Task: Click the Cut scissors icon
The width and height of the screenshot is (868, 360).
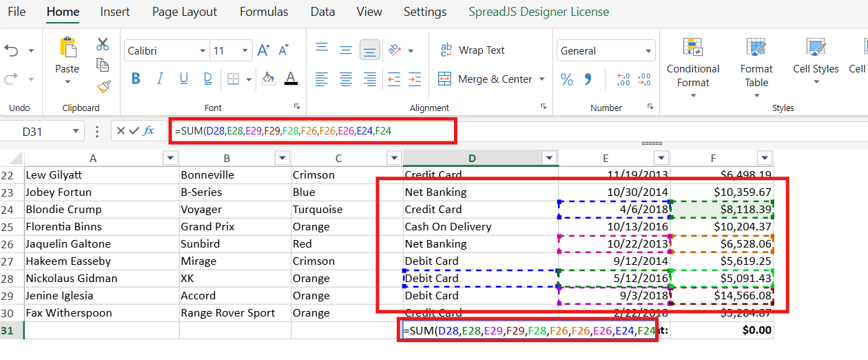Action: tap(103, 44)
